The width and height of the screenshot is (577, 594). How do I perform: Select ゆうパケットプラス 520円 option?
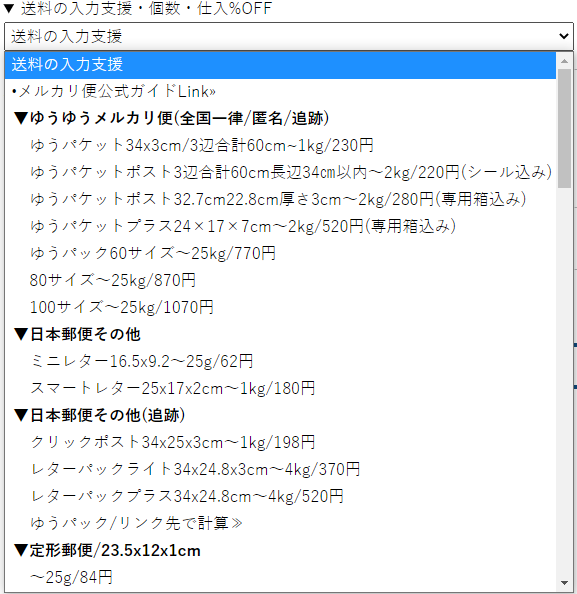(280, 227)
